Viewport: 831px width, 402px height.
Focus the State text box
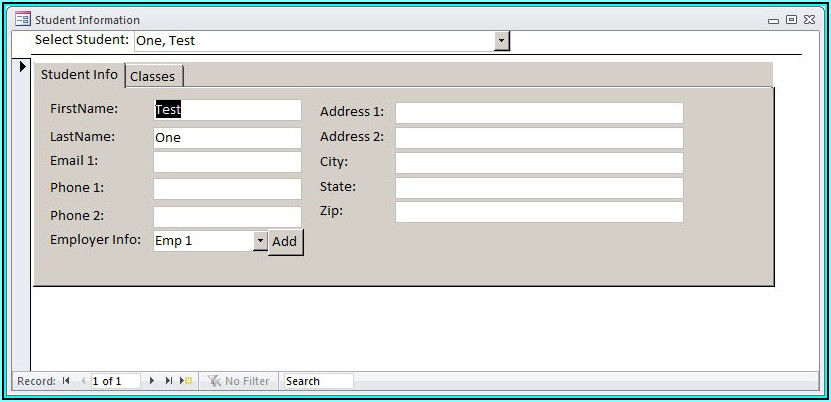(539, 188)
